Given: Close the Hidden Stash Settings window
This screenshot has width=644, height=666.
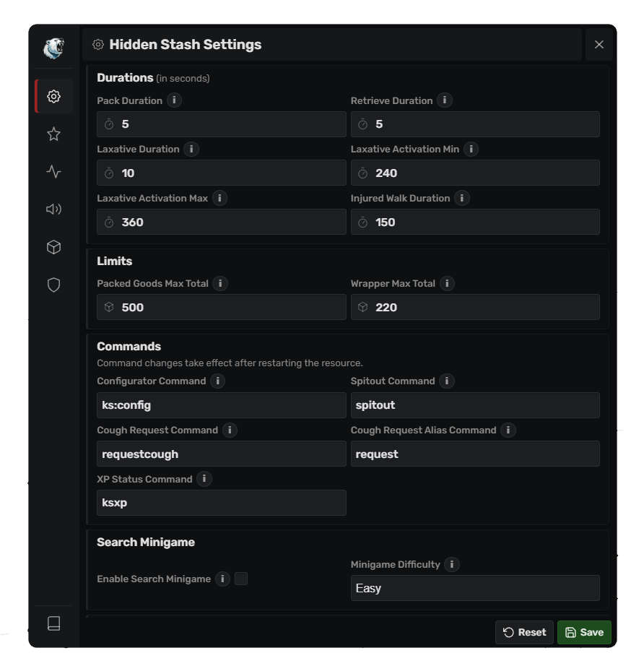Looking at the screenshot, I should [x=599, y=44].
